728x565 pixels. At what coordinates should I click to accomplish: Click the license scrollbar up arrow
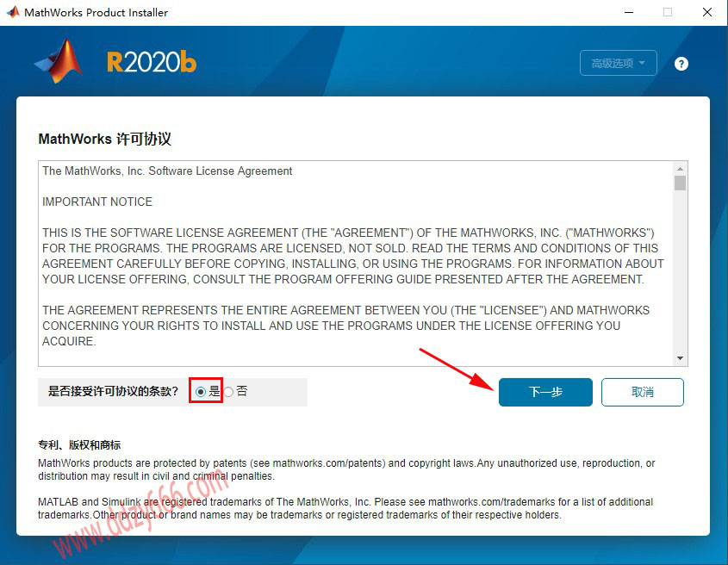(x=681, y=169)
